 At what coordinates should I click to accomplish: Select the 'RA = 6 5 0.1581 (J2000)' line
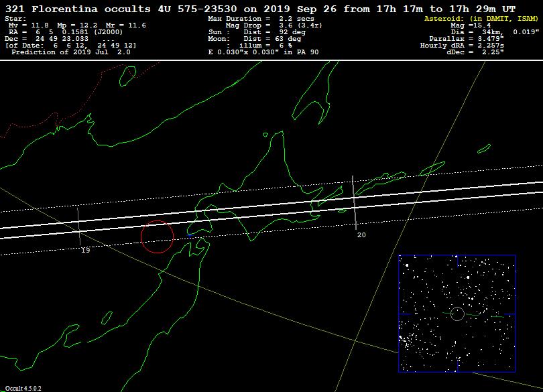tap(66, 32)
